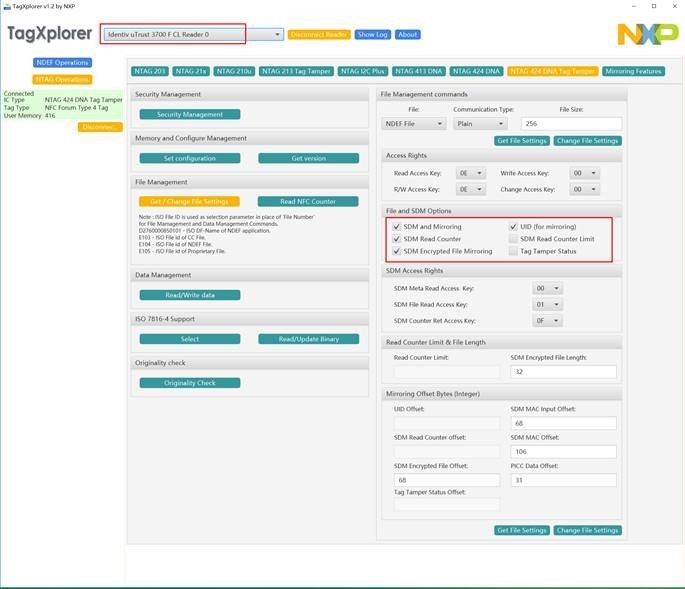Enable the SDM and Mirroring checkbox

click(397, 226)
